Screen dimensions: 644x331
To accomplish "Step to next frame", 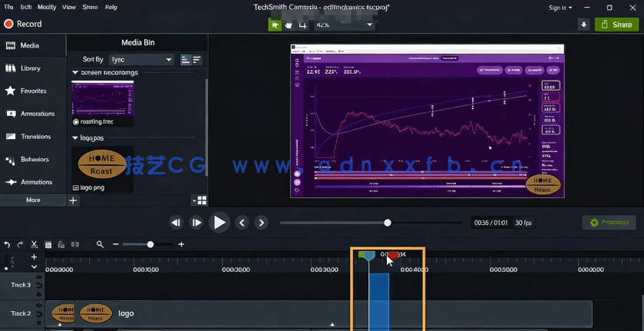I will [197, 223].
